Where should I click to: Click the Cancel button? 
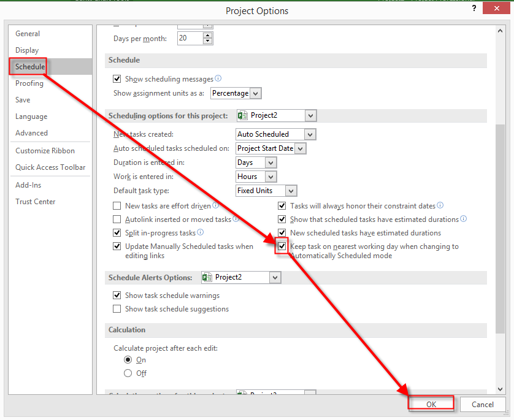pyautogui.click(x=482, y=404)
